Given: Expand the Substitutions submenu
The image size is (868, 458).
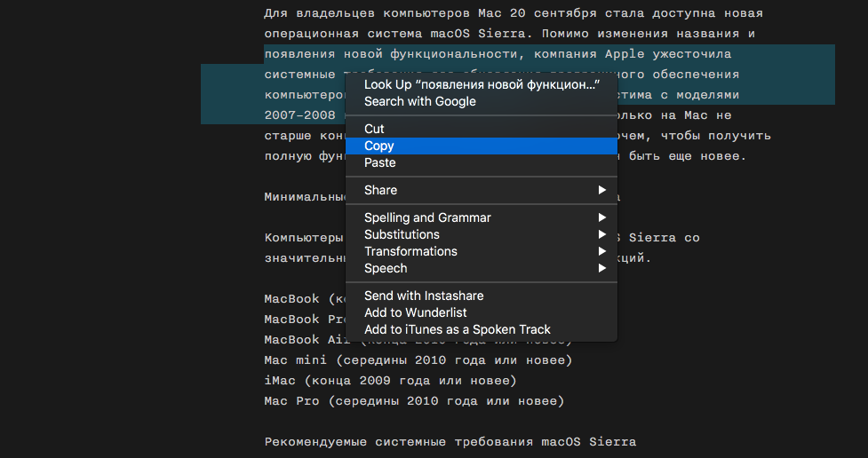Looking at the screenshot, I should click(402, 234).
